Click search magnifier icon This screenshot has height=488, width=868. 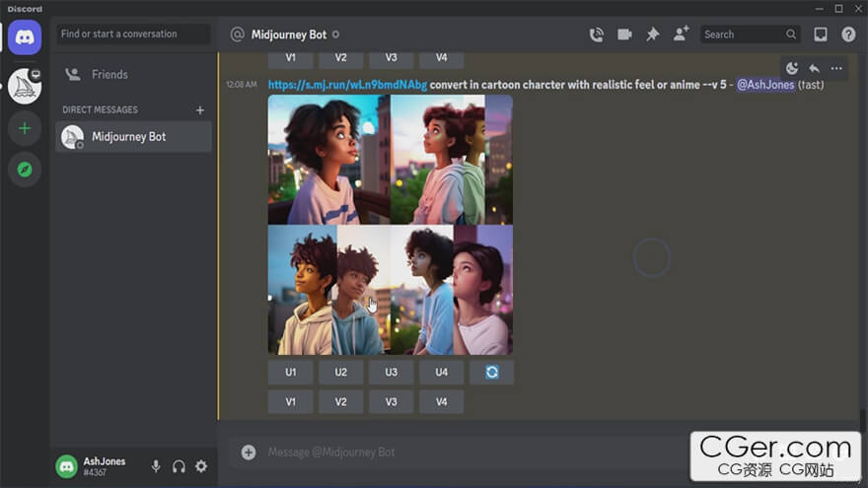tap(791, 35)
